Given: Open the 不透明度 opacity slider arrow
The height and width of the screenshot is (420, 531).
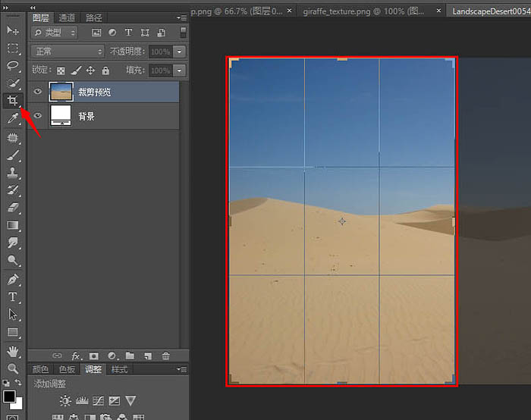Looking at the screenshot, I should tap(180, 52).
